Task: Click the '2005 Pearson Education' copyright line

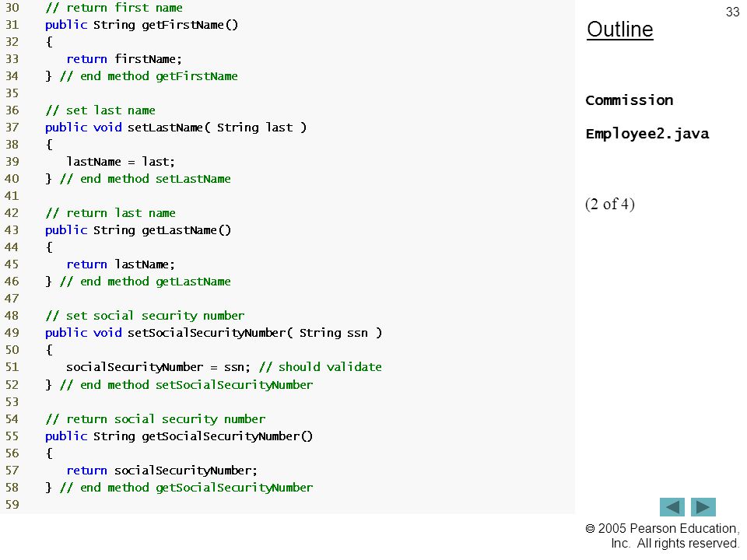Action: (662, 528)
